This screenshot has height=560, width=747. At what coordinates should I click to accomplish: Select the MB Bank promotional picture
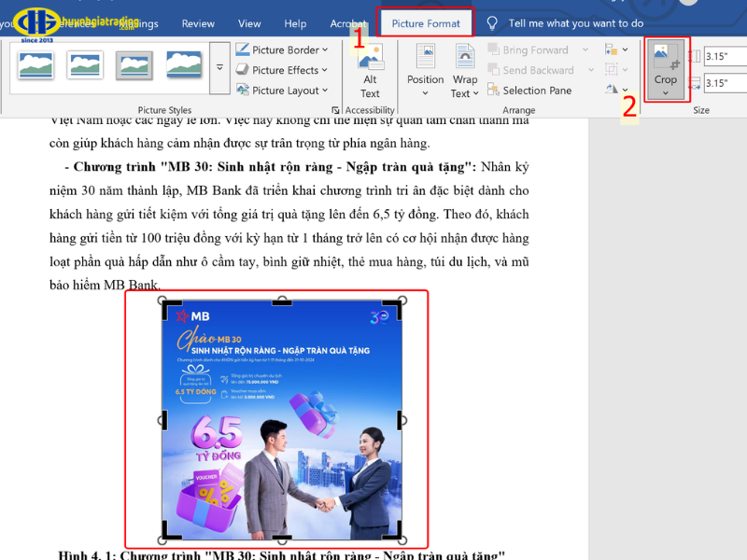pyautogui.click(x=282, y=420)
